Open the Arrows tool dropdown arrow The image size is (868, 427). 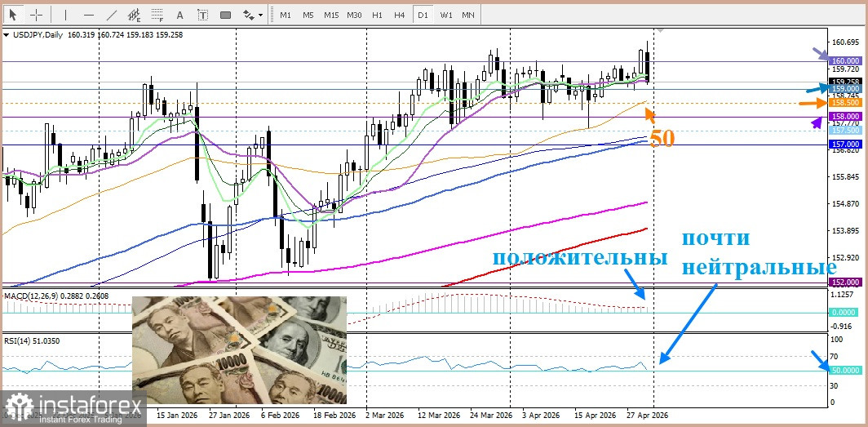261,16
